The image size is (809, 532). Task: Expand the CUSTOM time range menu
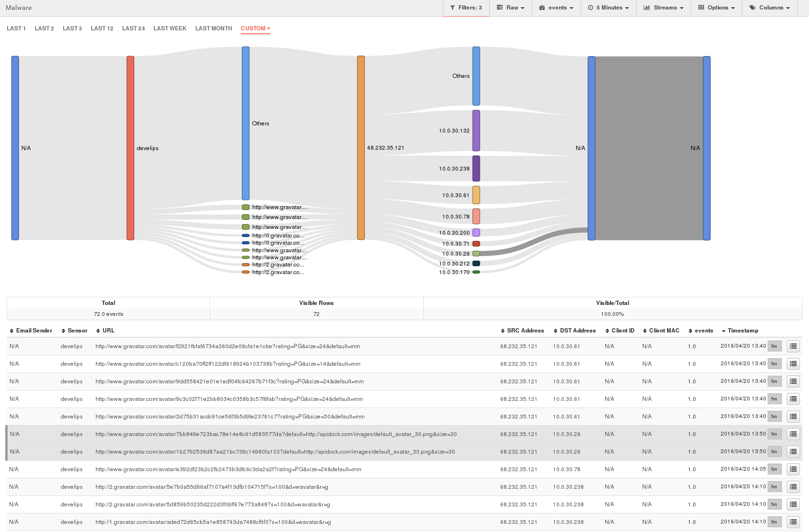[x=255, y=28]
